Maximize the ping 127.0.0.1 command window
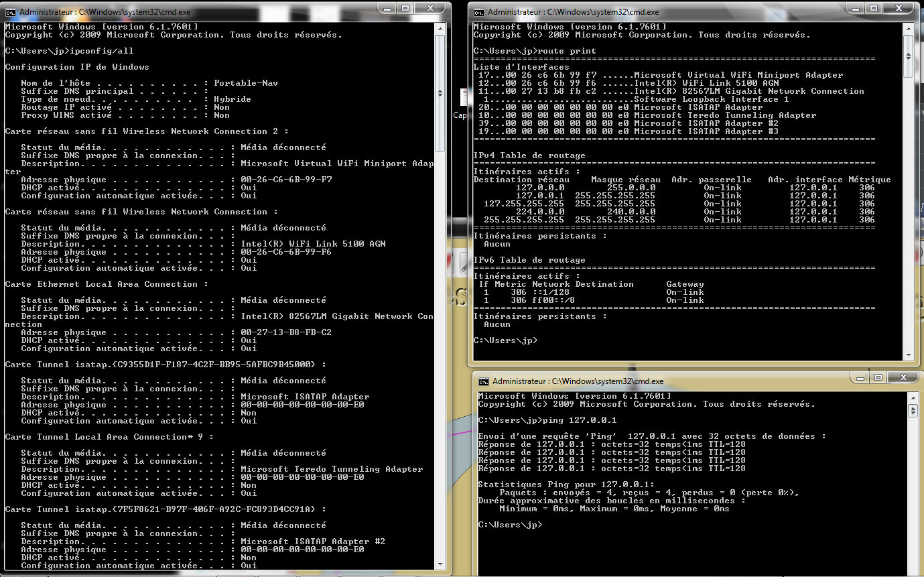Screen dimensions: 924x577 [878, 377]
